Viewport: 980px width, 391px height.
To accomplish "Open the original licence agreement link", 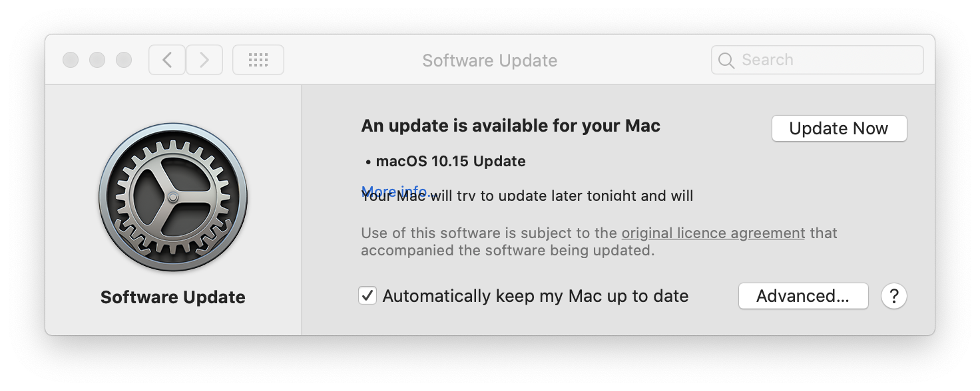I will coord(713,233).
